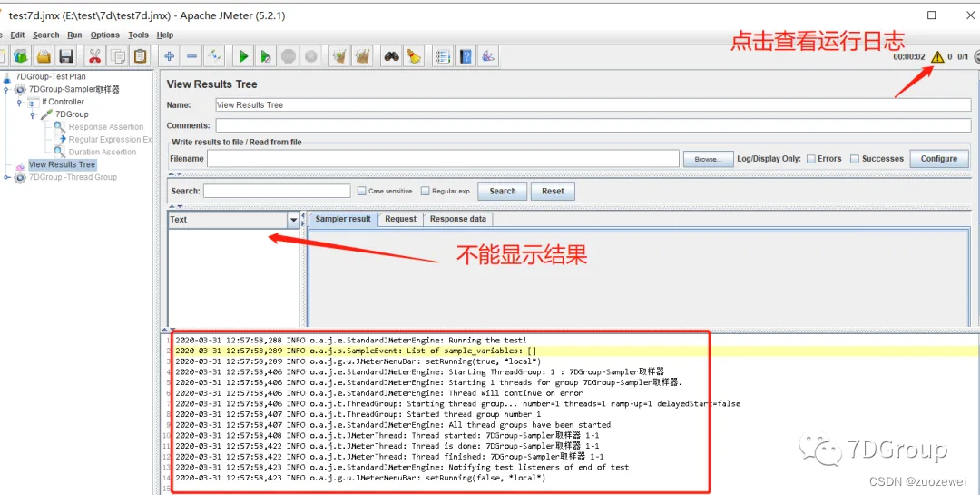The image size is (980, 495).
Task: Collapse the If Controller tree node
Action: [x=20, y=102]
